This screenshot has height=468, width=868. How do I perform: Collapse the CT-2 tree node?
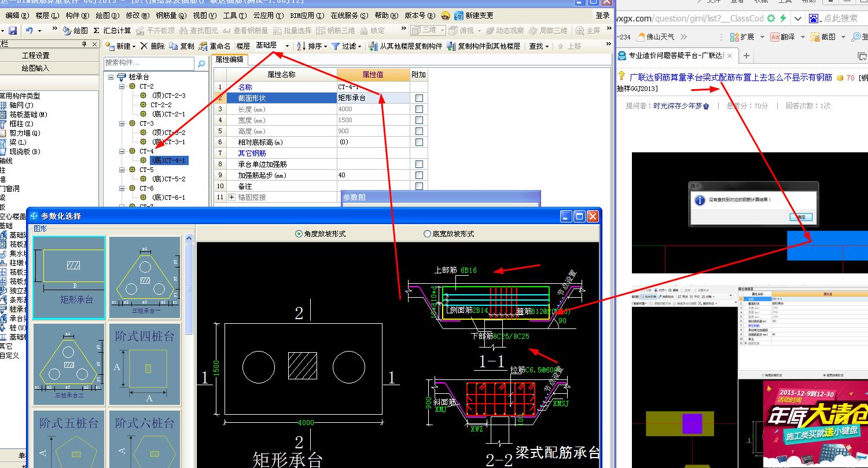coord(122,86)
